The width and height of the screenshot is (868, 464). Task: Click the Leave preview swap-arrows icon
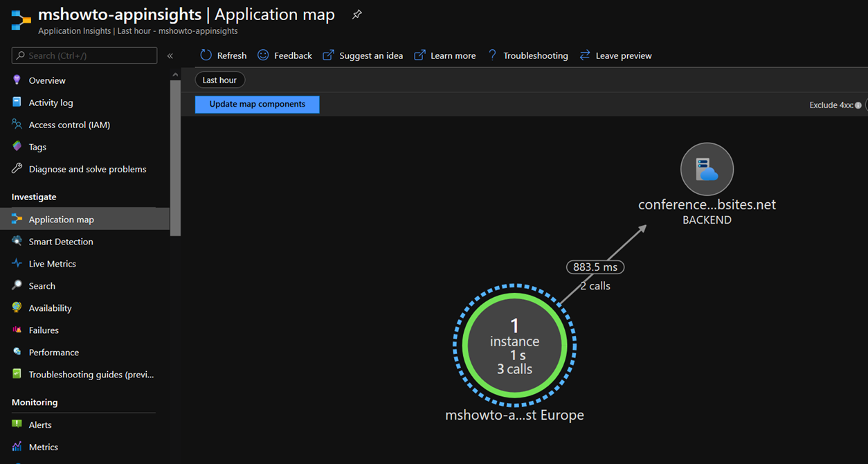point(585,55)
